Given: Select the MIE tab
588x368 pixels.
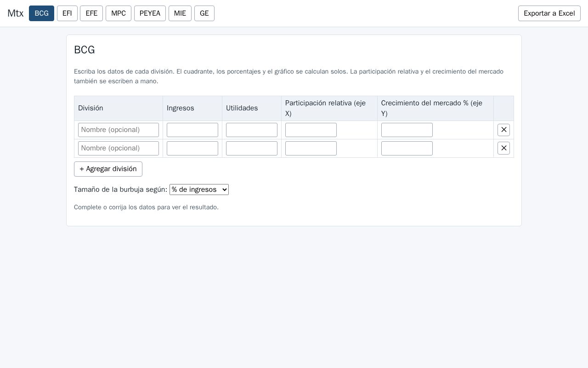Looking at the screenshot, I should coord(180,13).
